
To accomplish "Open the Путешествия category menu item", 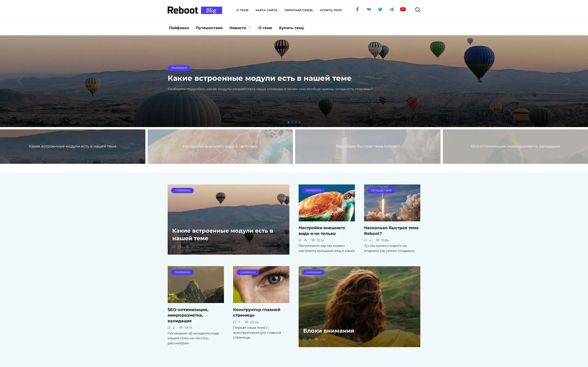I will 209,28.
